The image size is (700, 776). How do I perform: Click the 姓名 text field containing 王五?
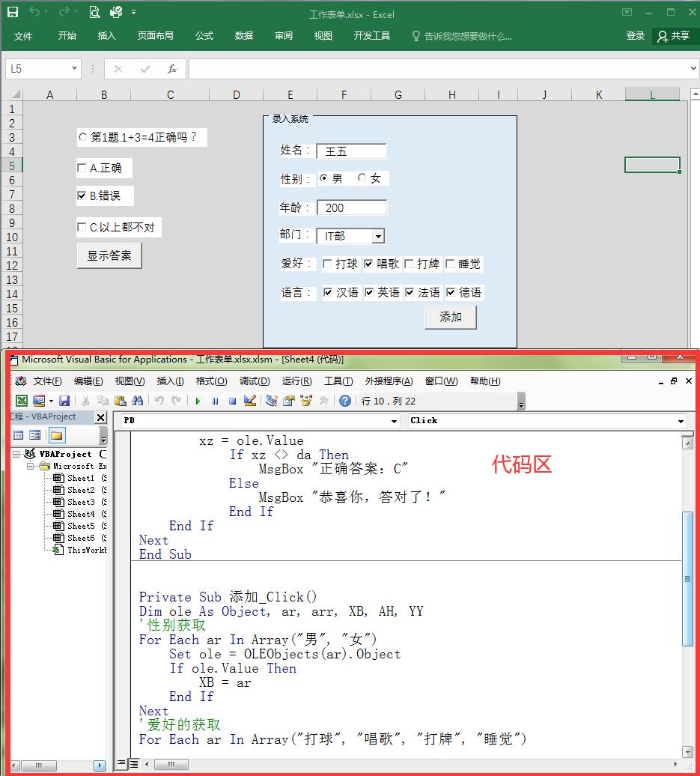coord(351,151)
